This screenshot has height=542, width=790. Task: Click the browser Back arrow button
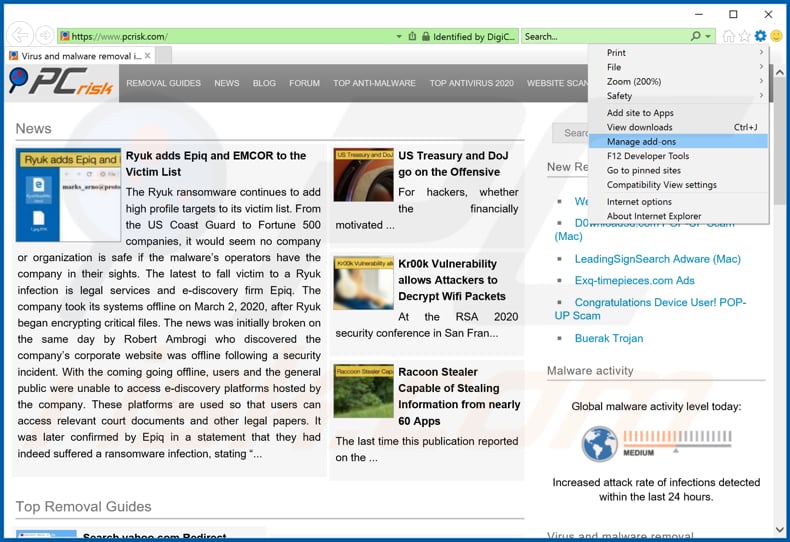point(18,36)
